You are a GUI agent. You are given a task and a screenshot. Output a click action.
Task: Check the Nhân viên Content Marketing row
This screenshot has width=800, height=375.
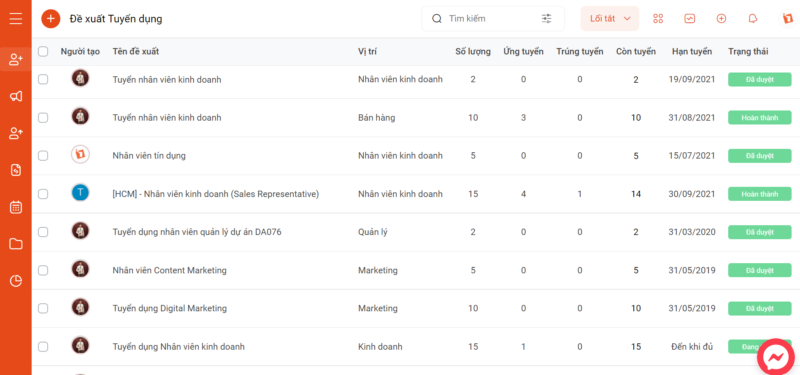pyautogui.click(x=43, y=270)
